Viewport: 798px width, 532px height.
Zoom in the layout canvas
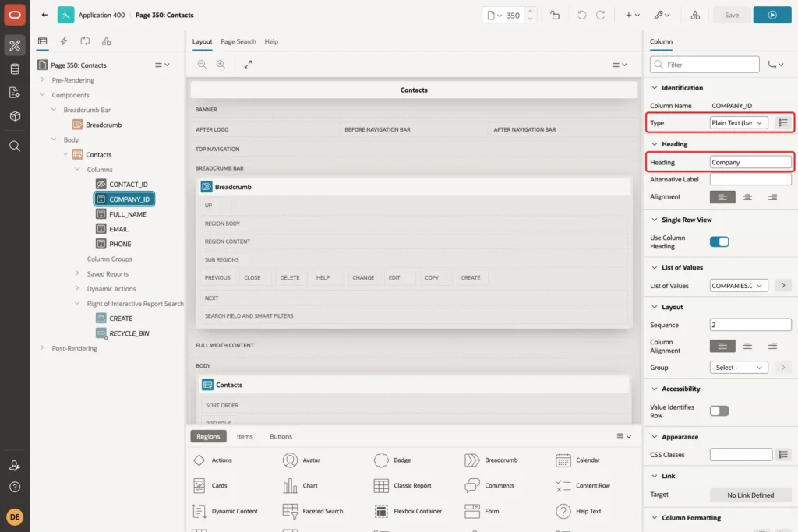tap(221, 65)
